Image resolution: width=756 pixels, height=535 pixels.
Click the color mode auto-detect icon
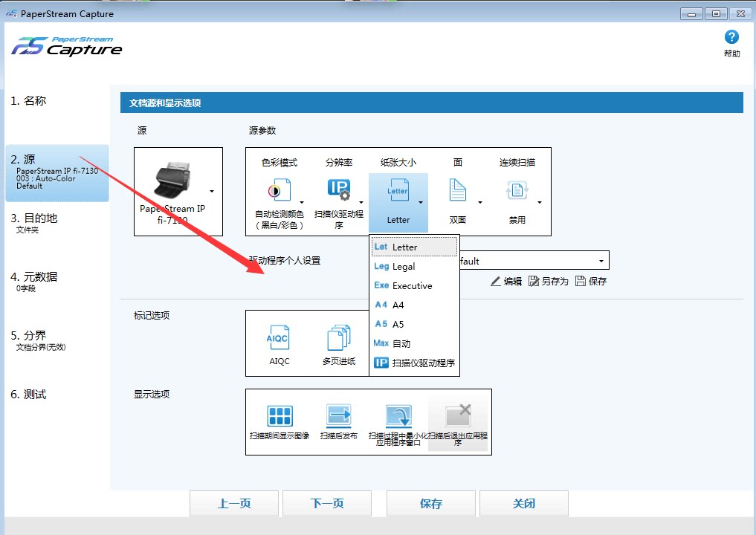(x=280, y=190)
